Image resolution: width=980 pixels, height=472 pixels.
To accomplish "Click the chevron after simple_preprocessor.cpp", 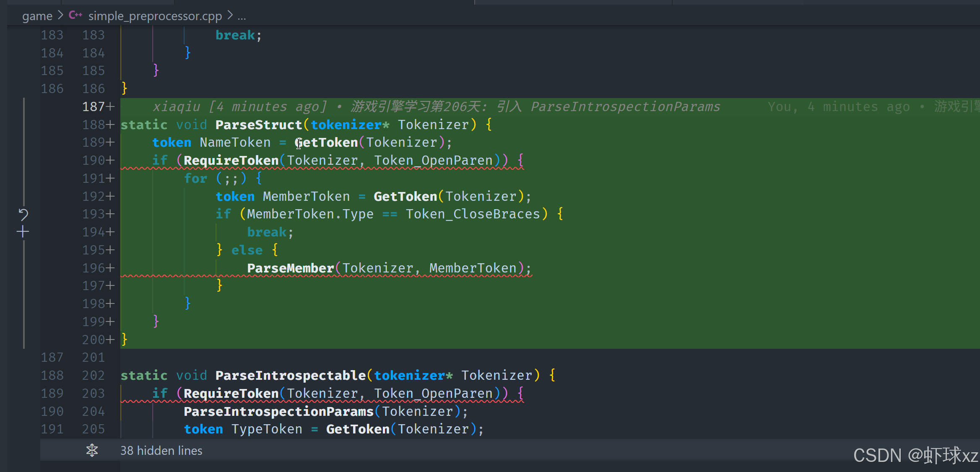I will (230, 16).
